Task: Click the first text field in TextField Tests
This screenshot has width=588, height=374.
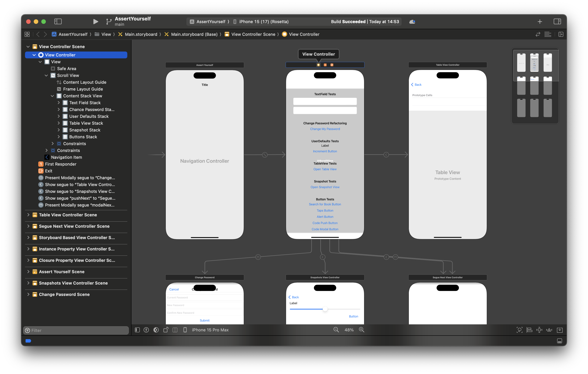Action: pos(325,101)
